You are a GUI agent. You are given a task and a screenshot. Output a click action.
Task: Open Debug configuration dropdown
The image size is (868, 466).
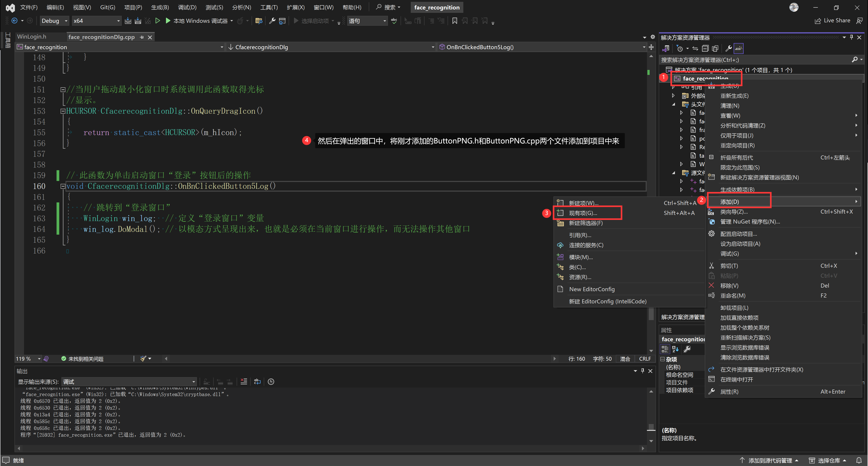point(54,21)
